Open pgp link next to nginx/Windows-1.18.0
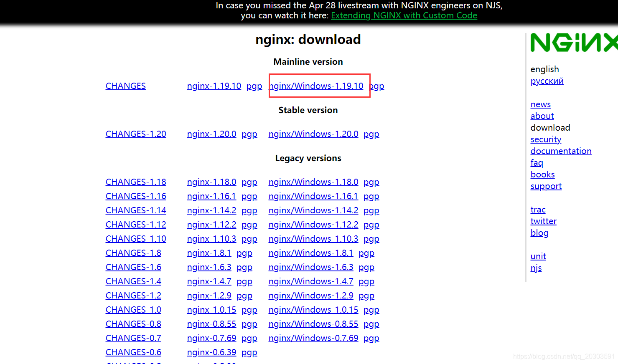The height and width of the screenshot is (364, 618). (371, 182)
